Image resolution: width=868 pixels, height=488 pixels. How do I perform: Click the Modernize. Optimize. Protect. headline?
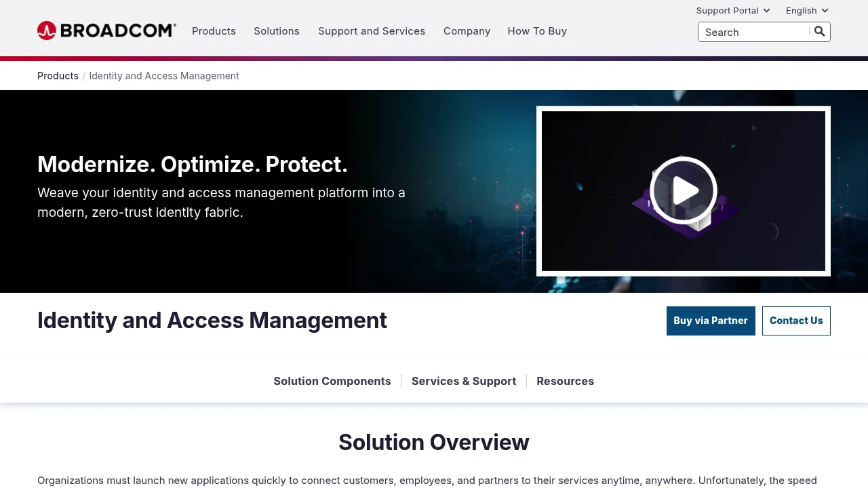click(193, 164)
